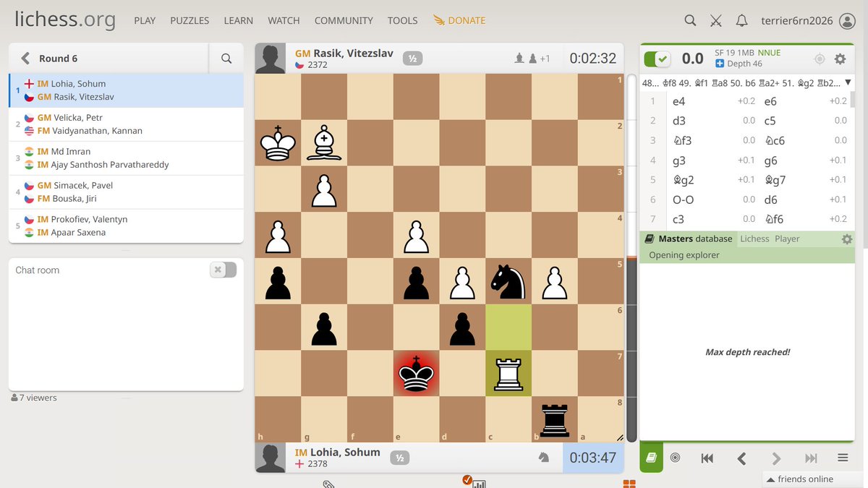Open engine settings gear beside Depth 46
Image resolution: width=868 pixels, height=488 pixels.
[840, 59]
